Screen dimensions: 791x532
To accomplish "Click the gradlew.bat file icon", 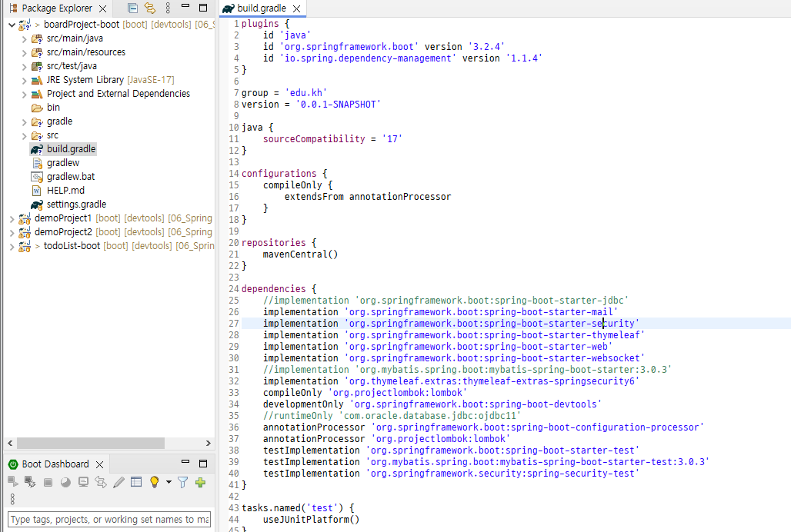I will point(37,177).
